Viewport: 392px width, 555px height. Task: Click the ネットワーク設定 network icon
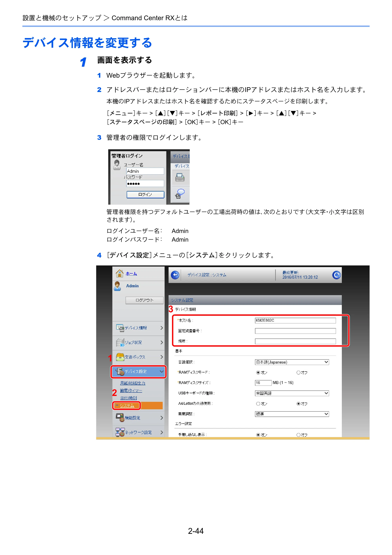(120, 432)
